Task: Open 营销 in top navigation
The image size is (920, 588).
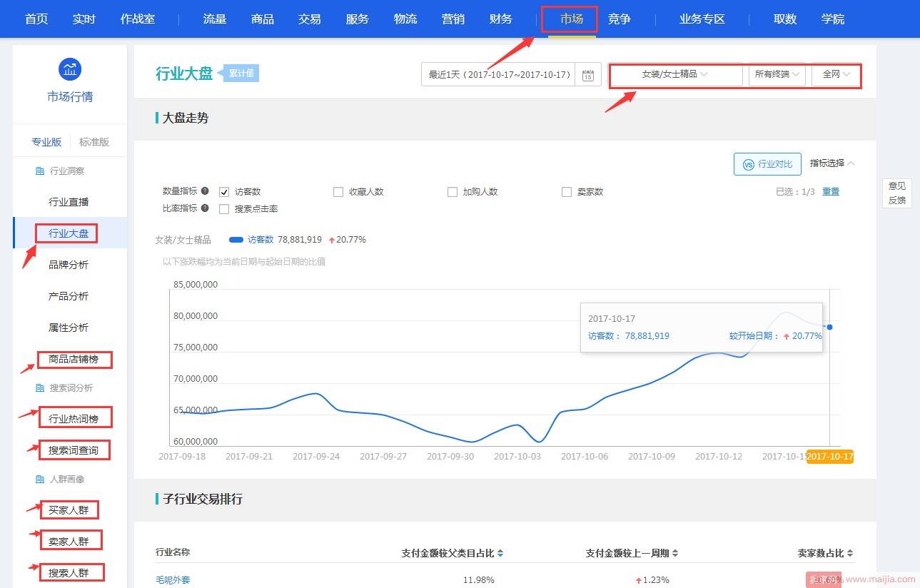Action: point(453,19)
